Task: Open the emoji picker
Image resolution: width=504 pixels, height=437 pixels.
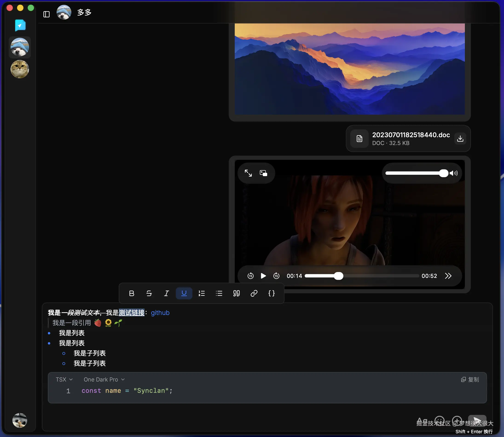Action: pos(440,421)
